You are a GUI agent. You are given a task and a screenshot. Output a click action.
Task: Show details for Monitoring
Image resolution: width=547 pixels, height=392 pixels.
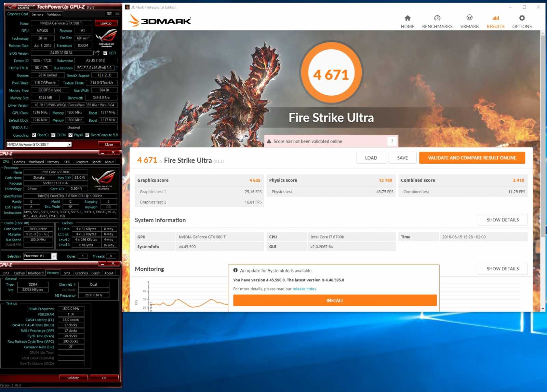coord(503,269)
